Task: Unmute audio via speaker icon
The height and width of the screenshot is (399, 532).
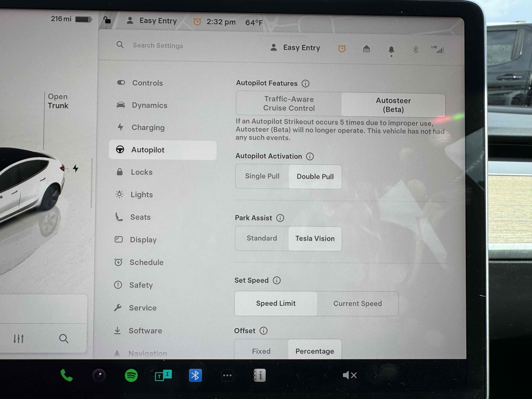Action: point(349,375)
